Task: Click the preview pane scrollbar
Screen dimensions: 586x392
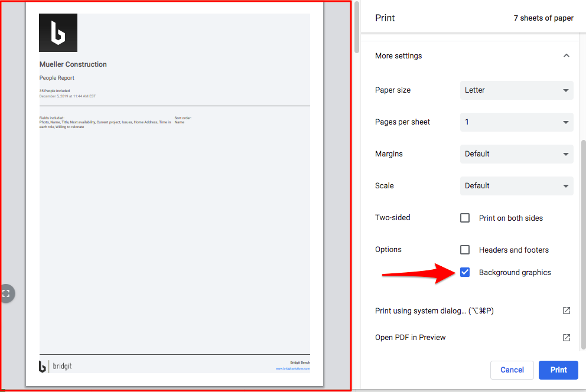Action: coord(357,27)
